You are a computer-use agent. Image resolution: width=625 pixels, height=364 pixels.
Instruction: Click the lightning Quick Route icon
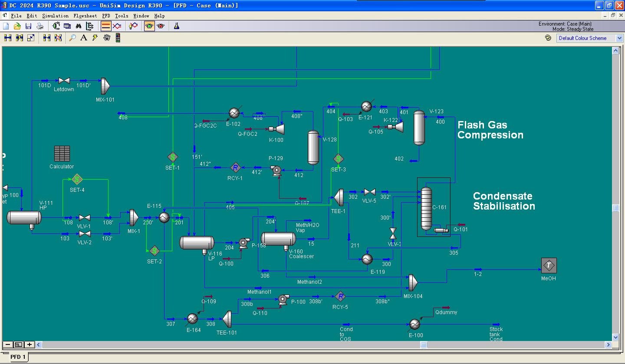[95, 38]
